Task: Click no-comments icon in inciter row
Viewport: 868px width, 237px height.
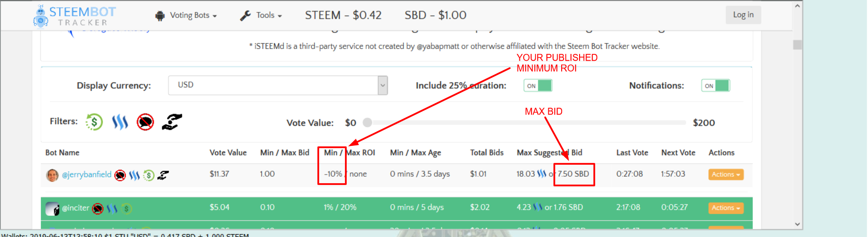Action: [97, 208]
